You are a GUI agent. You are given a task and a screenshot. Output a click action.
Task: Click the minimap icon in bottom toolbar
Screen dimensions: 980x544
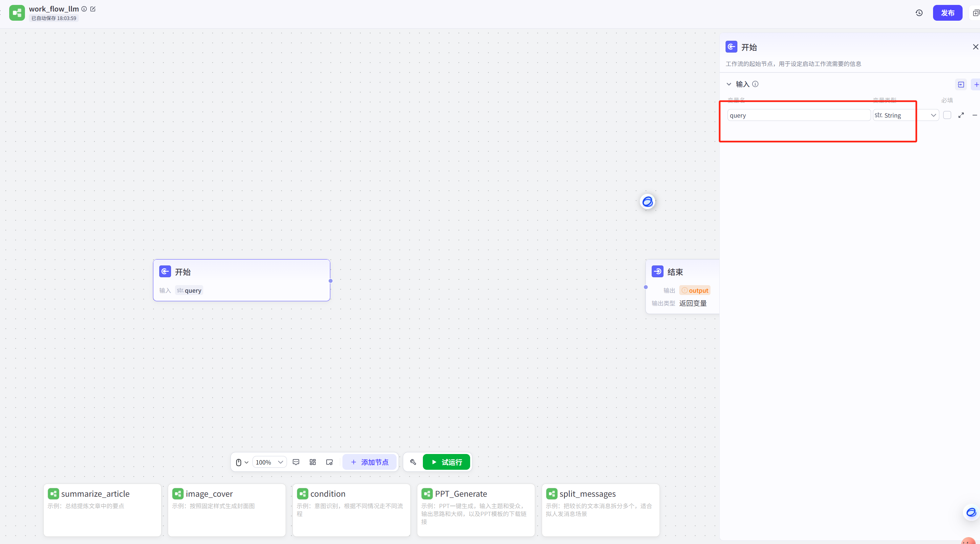pos(329,462)
